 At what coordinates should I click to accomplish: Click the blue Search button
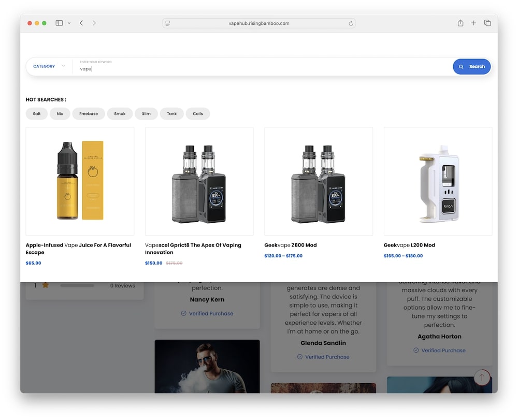point(471,66)
